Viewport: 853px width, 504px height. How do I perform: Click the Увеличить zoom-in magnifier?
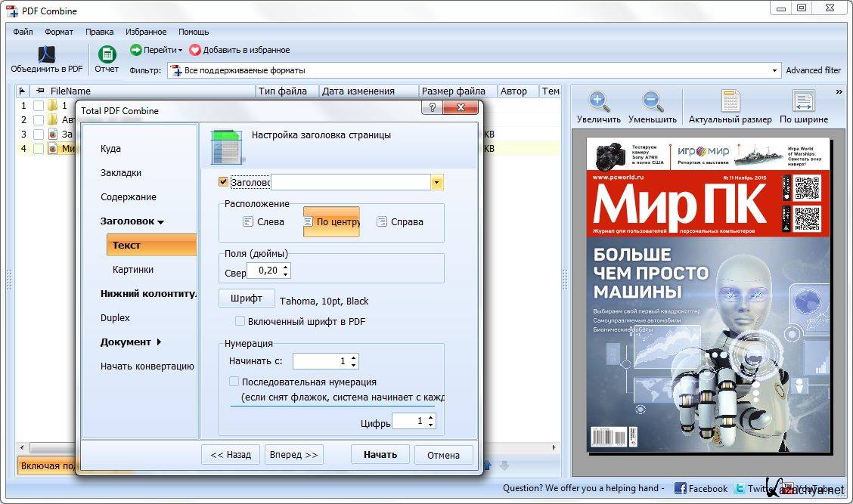pos(598,102)
